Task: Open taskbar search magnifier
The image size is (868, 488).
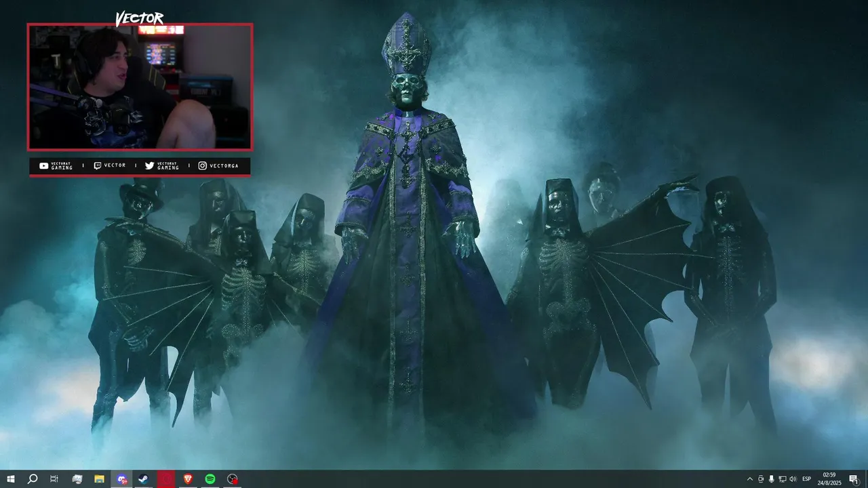Action: [32, 479]
